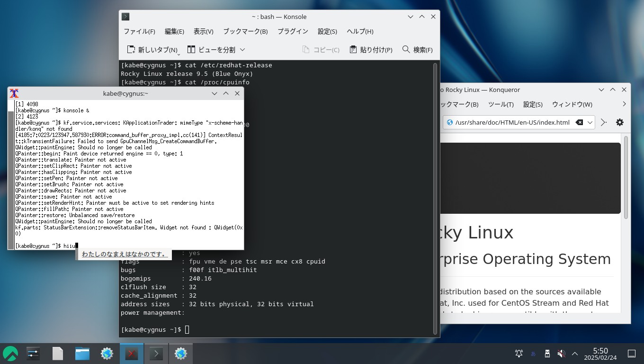
Task: Click the xterm X logo icon
Action: [14, 93]
